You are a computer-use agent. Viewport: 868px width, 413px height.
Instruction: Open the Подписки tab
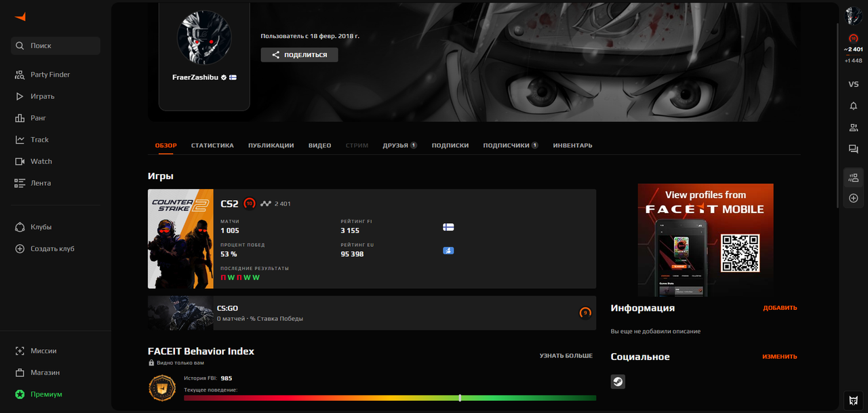[450, 145]
